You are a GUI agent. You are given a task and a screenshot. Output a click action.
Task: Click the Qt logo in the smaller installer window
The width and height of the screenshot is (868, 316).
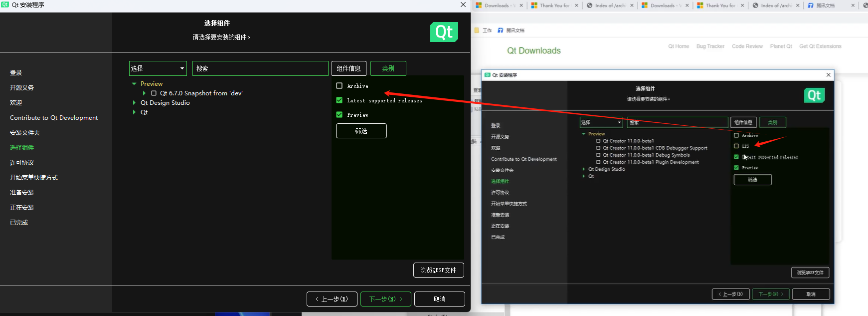pyautogui.click(x=814, y=95)
